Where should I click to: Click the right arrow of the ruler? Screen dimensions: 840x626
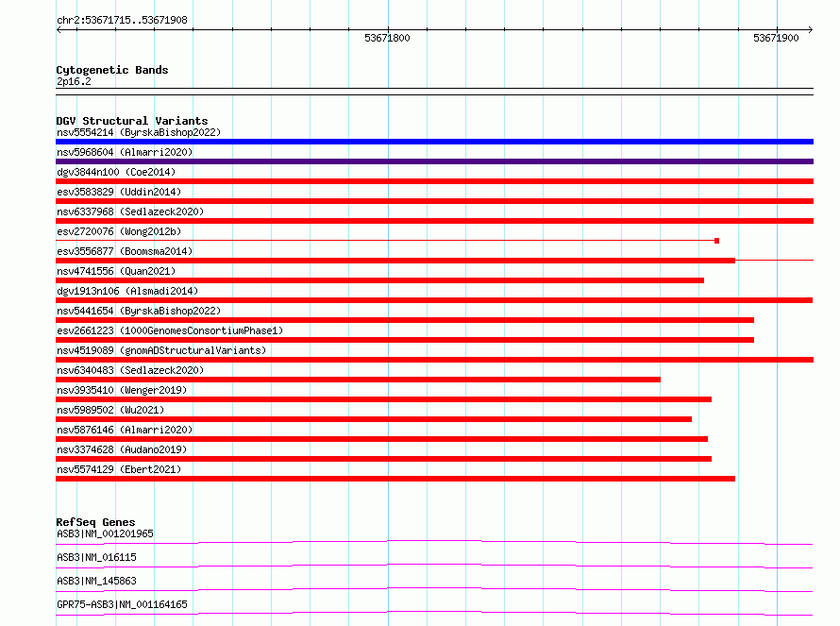tap(811, 29)
